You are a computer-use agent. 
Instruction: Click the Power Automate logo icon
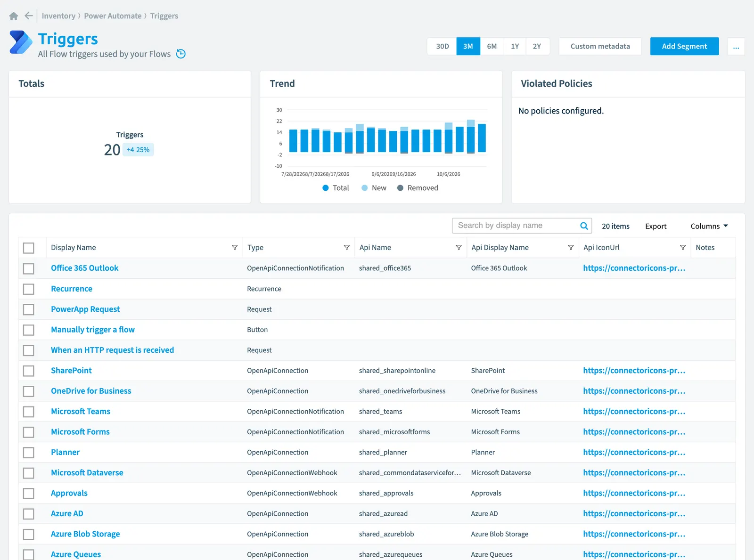pyautogui.click(x=21, y=42)
